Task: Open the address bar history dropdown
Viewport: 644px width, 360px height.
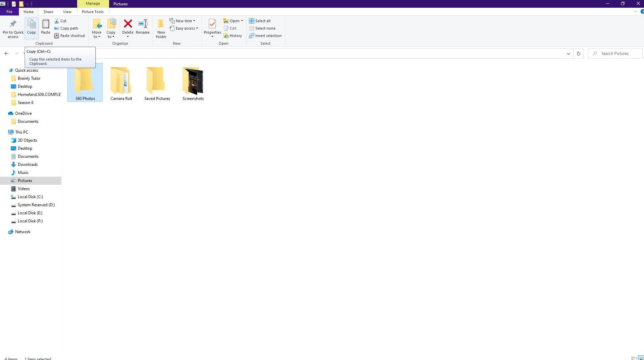Action: tap(568, 53)
